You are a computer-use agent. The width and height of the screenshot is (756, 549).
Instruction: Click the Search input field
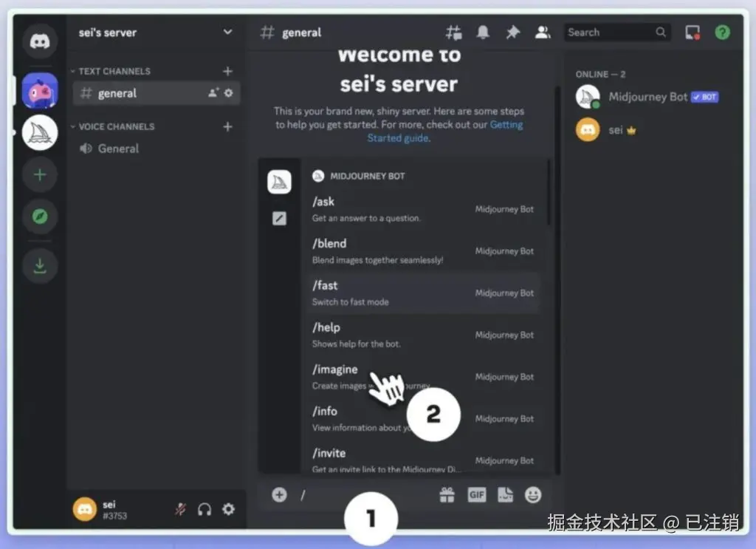(617, 33)
